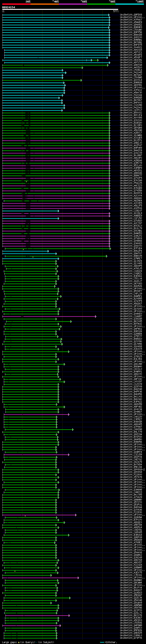Viewport: 146px width, 644px height.
Task: Select hit label UniRef100_B6TQ47
Action: [131, 75]
